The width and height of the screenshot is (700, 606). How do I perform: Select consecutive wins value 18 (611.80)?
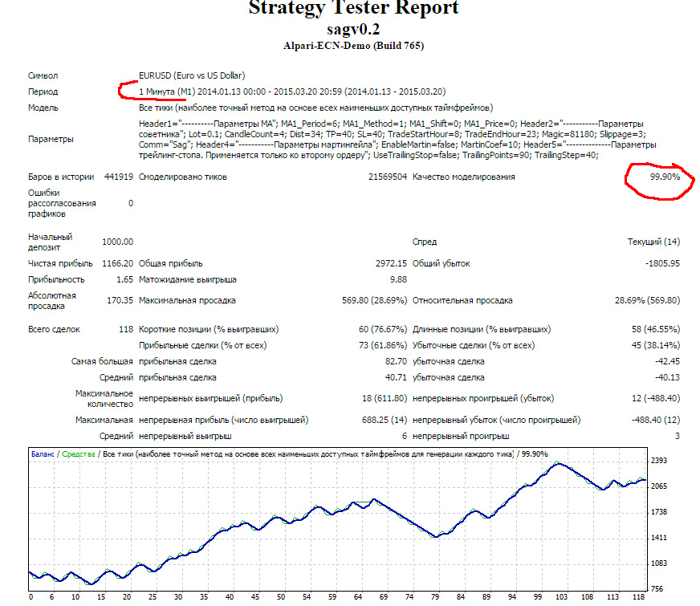tap(385, 398)
